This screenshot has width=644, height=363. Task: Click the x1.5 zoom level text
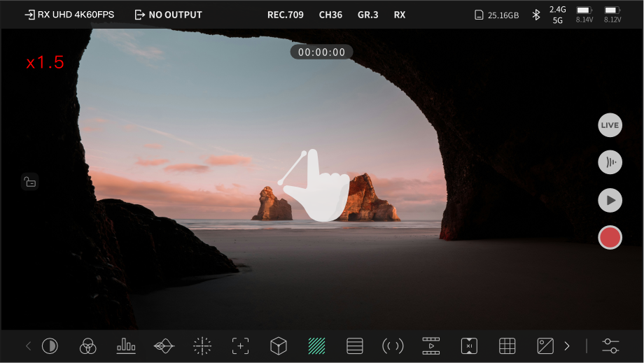45,62
